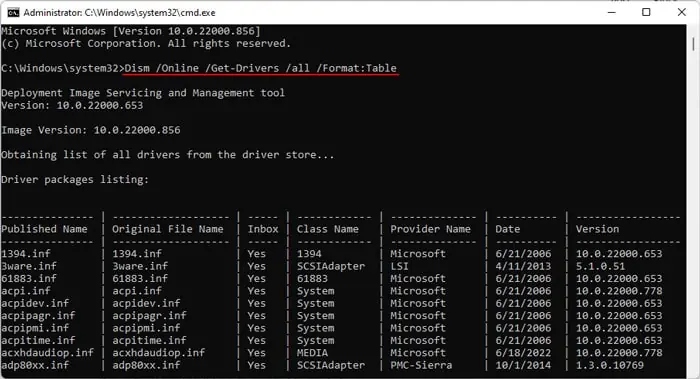Click the Inbox column header
Screen dimensions: 700x379
(263, 229)
